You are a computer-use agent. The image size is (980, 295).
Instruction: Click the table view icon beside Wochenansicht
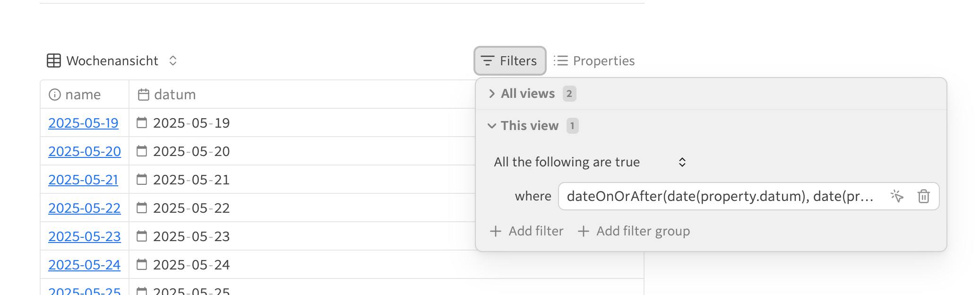tap(54, 61)
